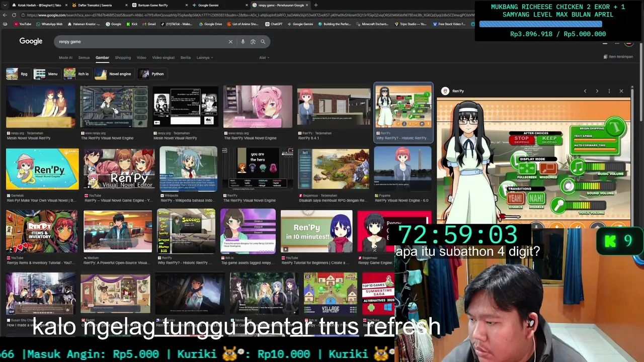644x362 pixels.
Task: Start voice search with the microphone icon
Action: tap(243, 42)
